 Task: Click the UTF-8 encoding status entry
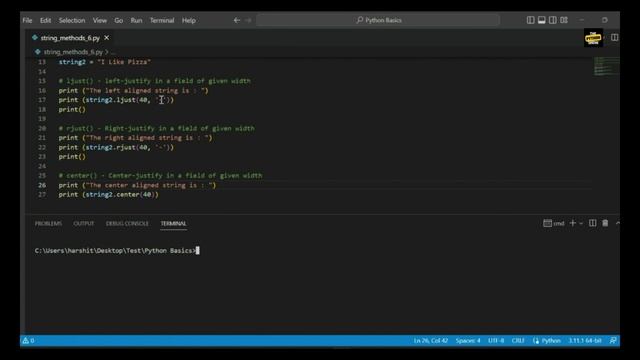pos(496,340)
